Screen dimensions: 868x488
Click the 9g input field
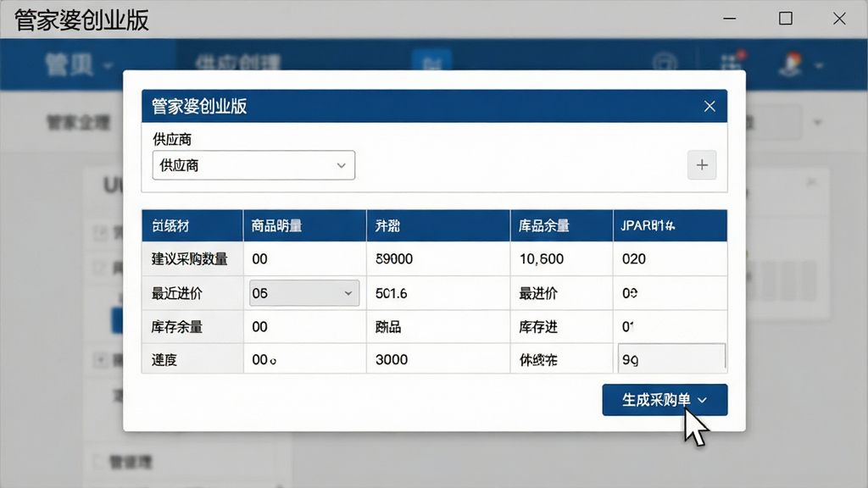[x=671, y=358]
